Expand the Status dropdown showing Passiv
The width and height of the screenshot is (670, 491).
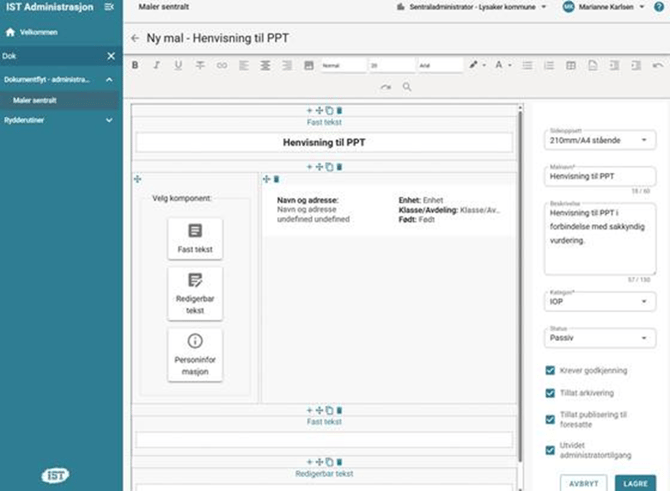pos(599,339)
